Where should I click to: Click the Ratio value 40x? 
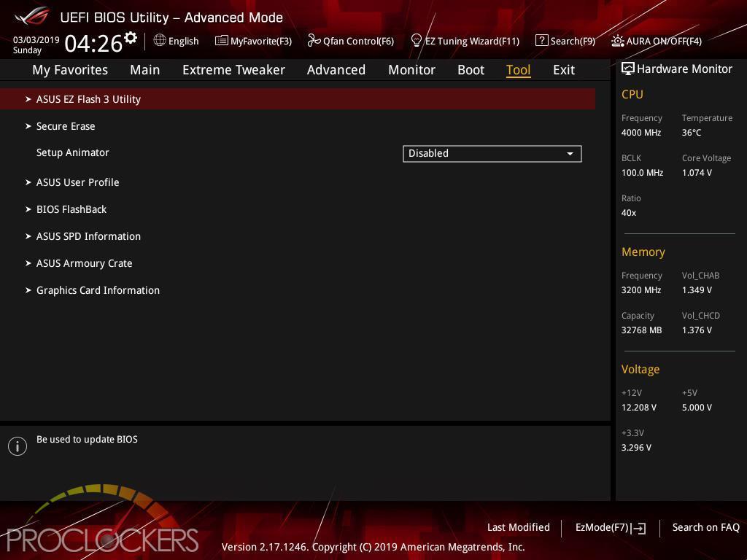click(x=628, y=212)
